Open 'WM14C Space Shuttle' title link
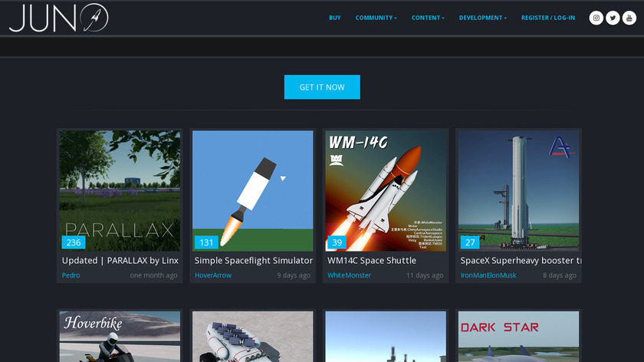Image resolution: width=644 pixels, height=362 pixels. (x=372, y=261)
